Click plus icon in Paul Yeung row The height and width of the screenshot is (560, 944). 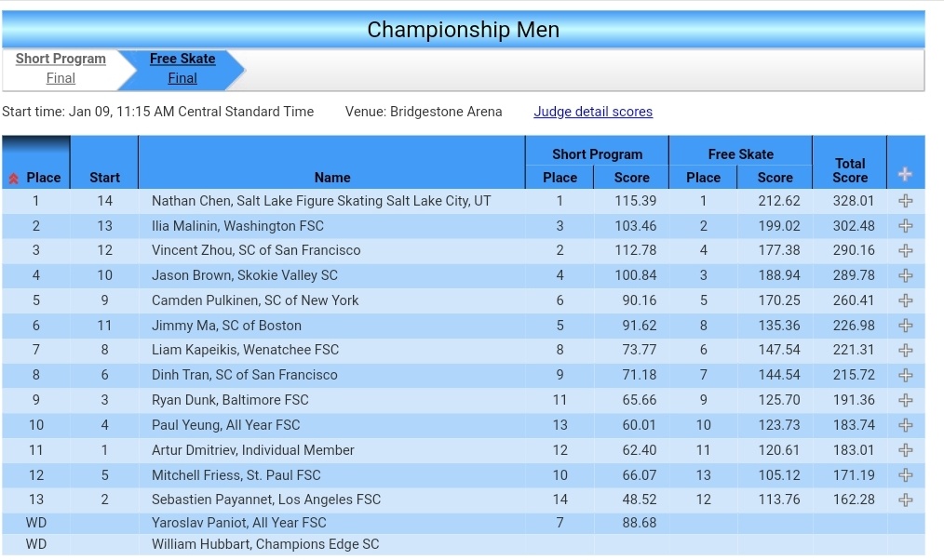pos(906,425)
